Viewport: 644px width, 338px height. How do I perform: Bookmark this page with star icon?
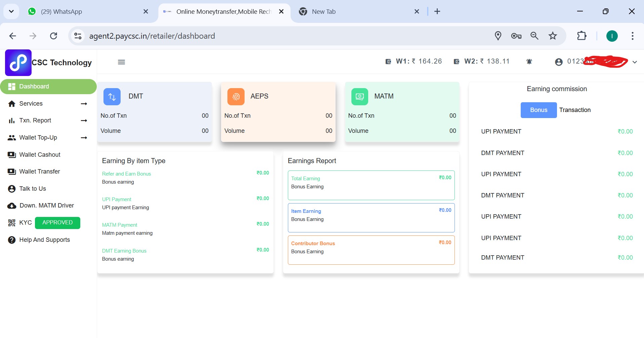click(553, 36)
